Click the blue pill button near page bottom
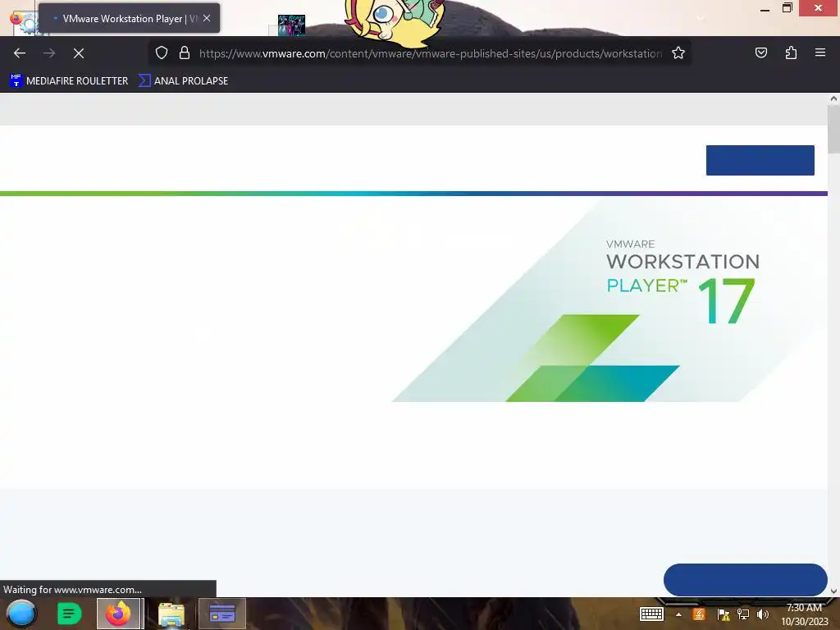Screen dimensions: 840x630 tap(745, 580)
